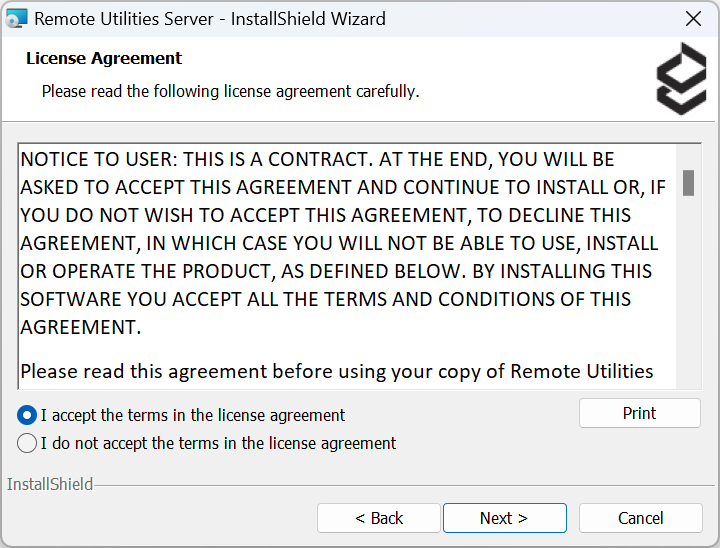
Task: Close the InstallShield Wizard window
Action: point(692,18)
